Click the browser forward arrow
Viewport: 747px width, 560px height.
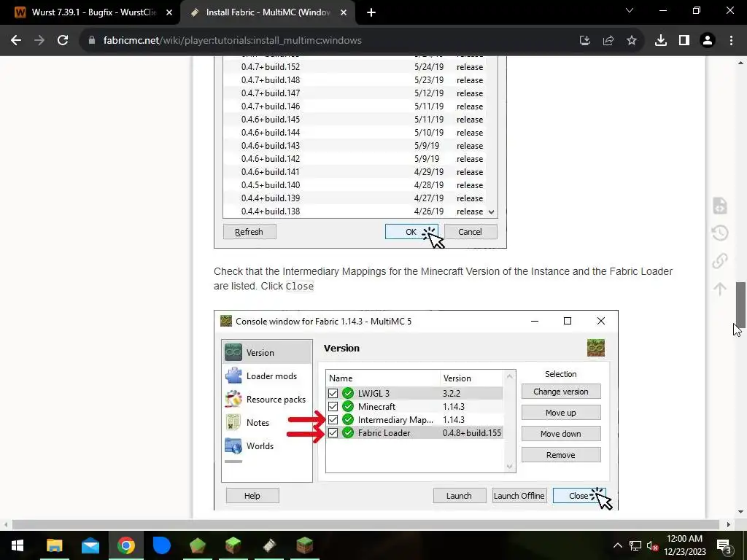click(39, 41)
